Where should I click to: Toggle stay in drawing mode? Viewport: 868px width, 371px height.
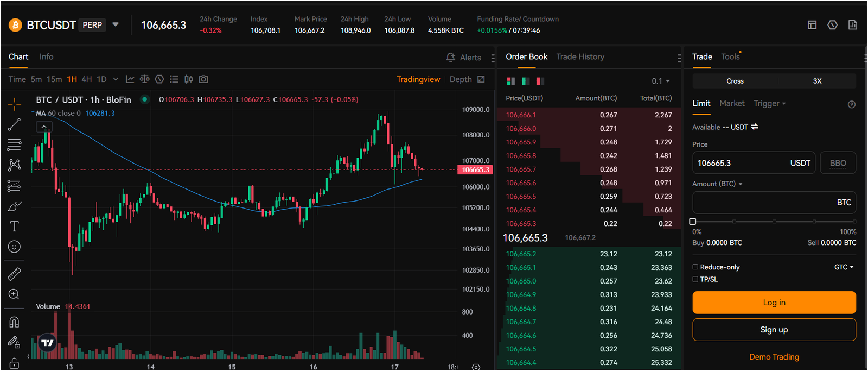(15, 342)
